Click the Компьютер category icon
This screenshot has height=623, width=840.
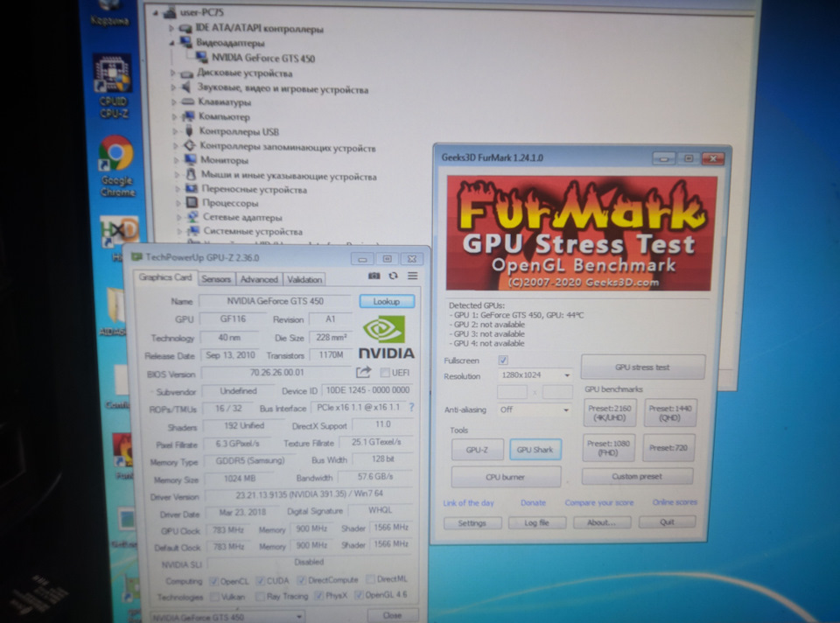188,115
